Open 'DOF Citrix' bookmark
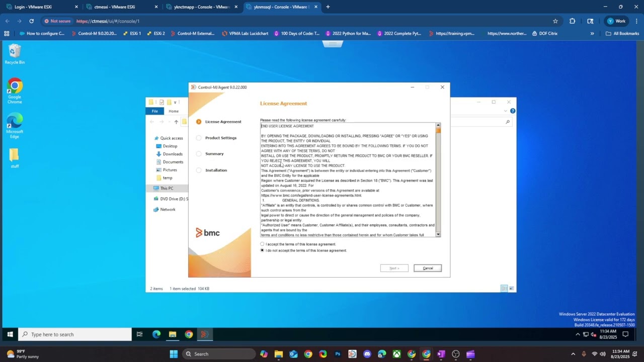This screenshot has width=644, height=362. (544, 34)
